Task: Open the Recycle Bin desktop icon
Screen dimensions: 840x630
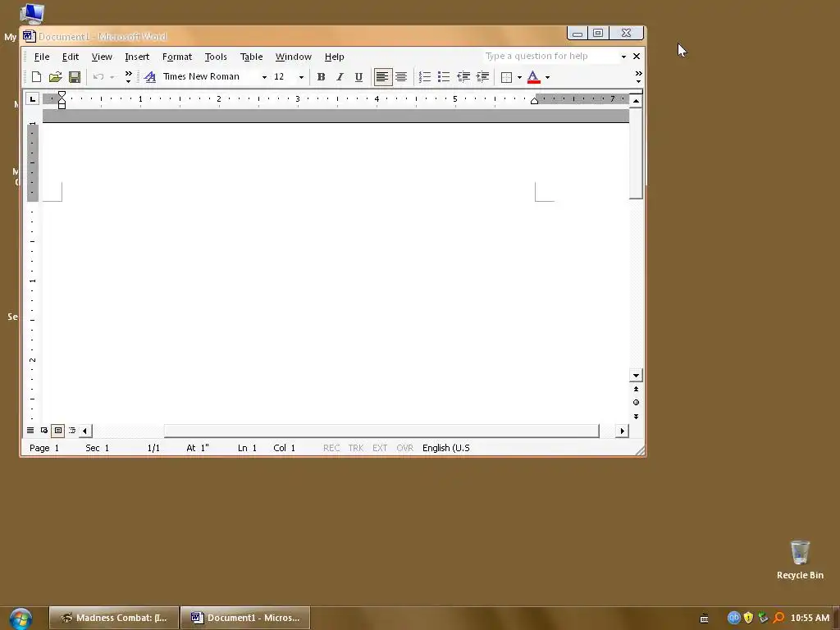Action: click(x=800, y=559)
